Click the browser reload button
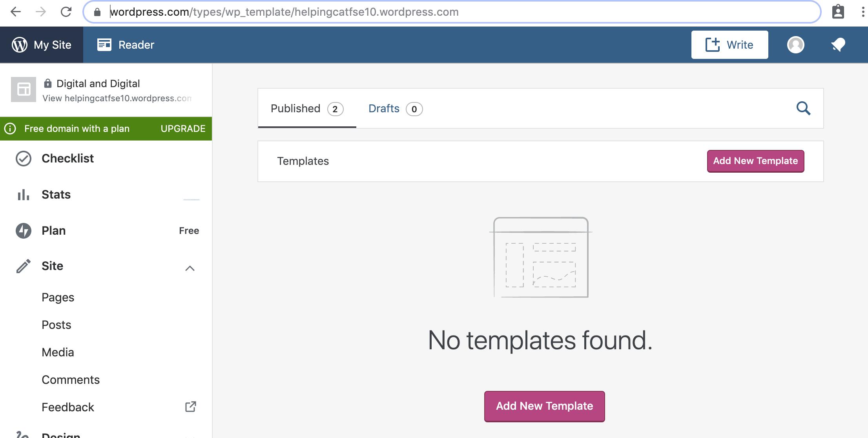The height and width of the screenshot is (438, 868). [x=66, y=12]
